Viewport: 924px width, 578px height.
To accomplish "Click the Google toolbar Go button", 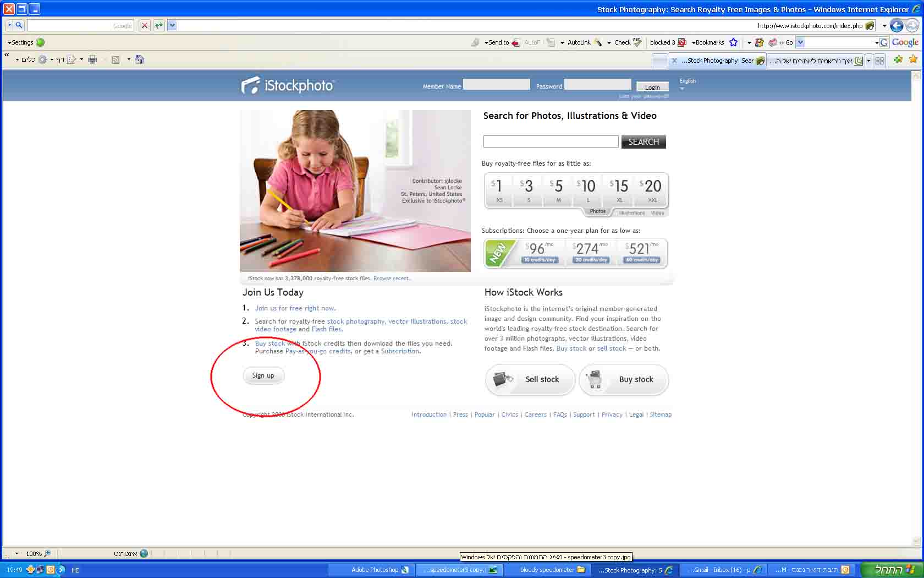I will 789,42.
